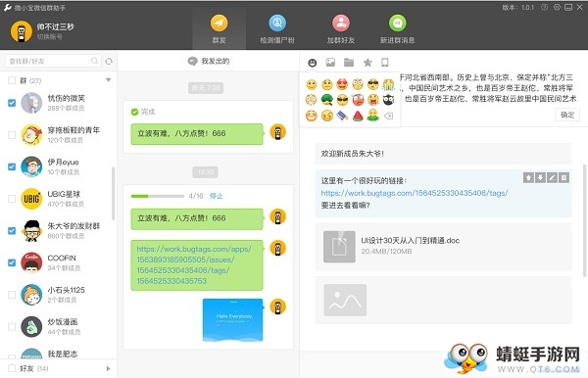The height and width of the screenshot is (378, 588).
Task: Click the 我发出的 chat bubble icon
Action: 192,61
